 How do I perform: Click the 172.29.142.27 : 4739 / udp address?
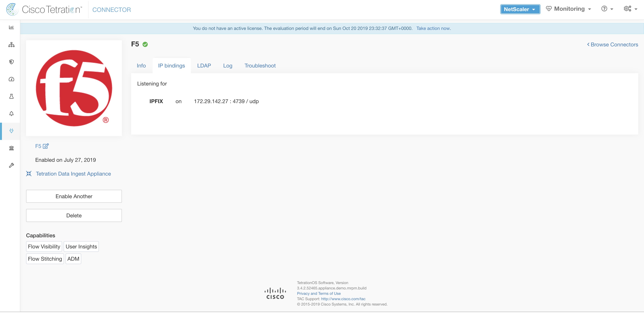tap(226, 101)
